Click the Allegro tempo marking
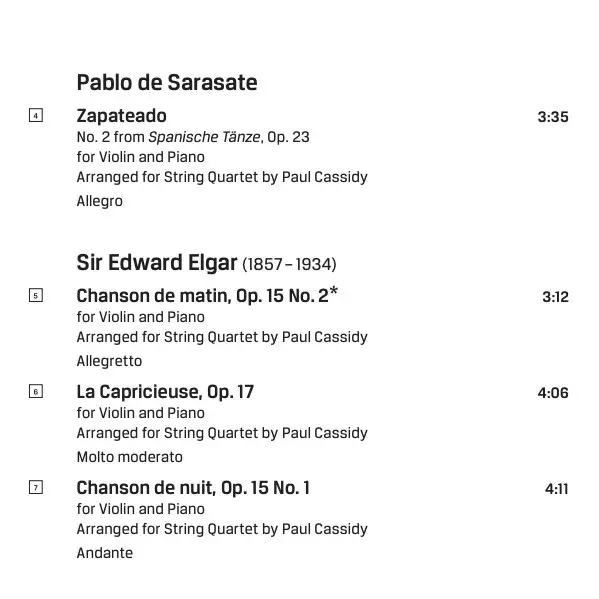The width and height of the screenshot is (599, 599). tap(100, 201)
